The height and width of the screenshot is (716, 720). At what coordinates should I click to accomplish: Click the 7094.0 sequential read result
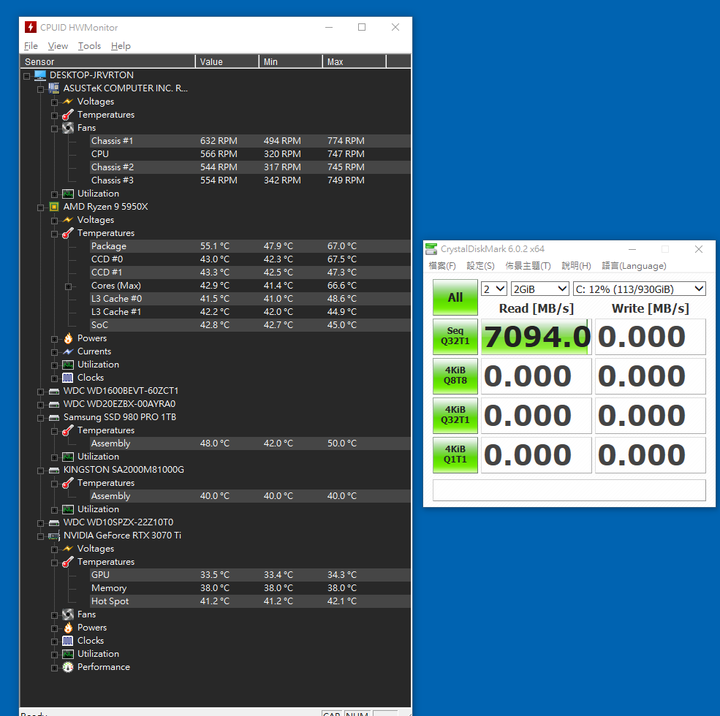(x=536, y=337)
